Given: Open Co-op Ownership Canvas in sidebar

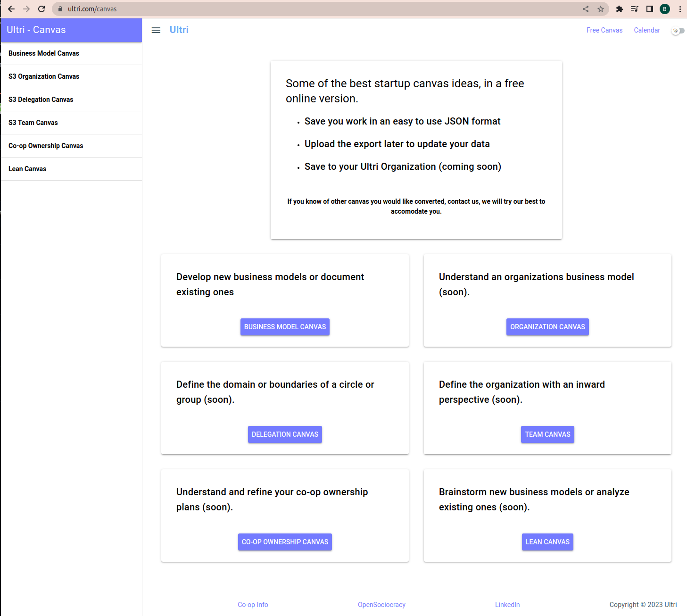Looking at the screenshot, I should pyautogui.click(x=71, y=146).
